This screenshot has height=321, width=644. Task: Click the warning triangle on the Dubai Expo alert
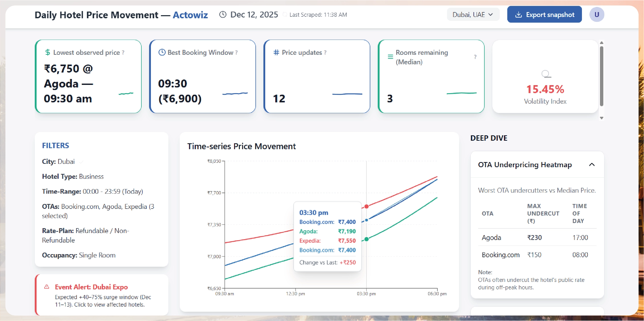pos(47,287)
